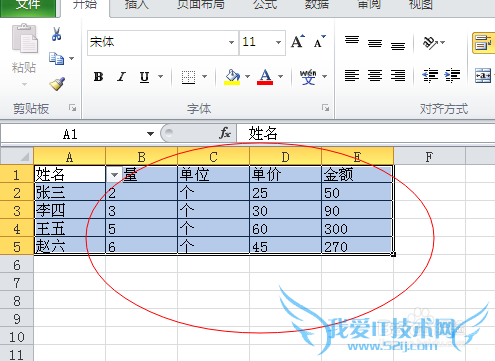Viewport: 495px width, 361px height.
Task: Click the Middle Align icon
Action: click(x=375, y=43)
